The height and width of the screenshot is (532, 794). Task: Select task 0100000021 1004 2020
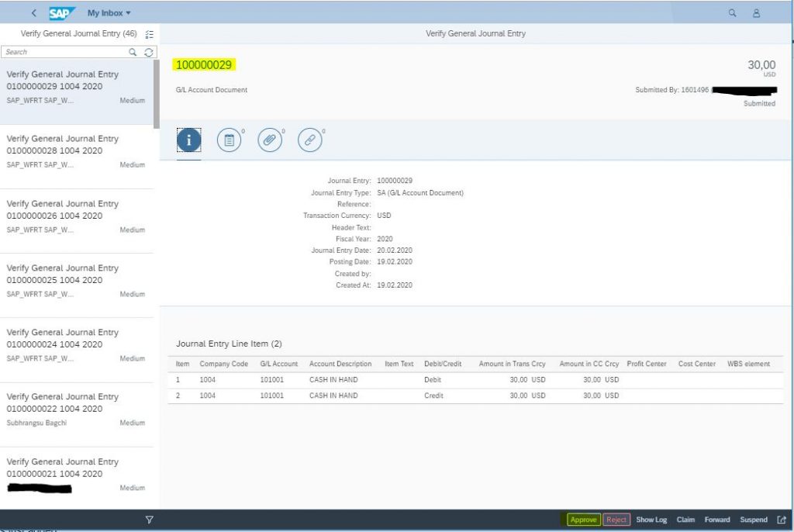pos(77,478)
